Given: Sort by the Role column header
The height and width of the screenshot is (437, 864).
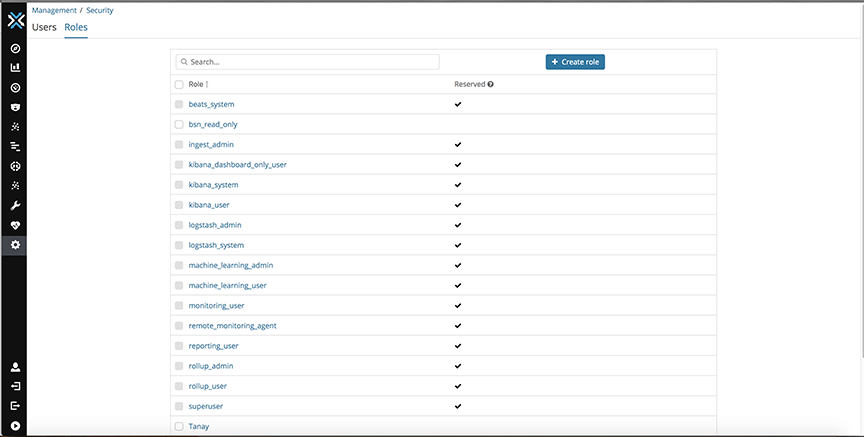Looking at the screenshot, I should coord(198,84).
